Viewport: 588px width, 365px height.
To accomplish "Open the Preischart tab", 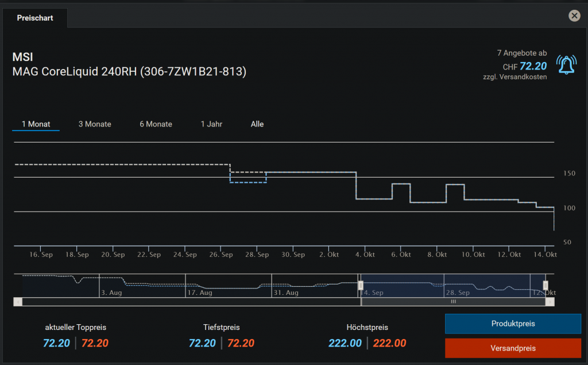I will pyautogui.click(x=35, y=18).
